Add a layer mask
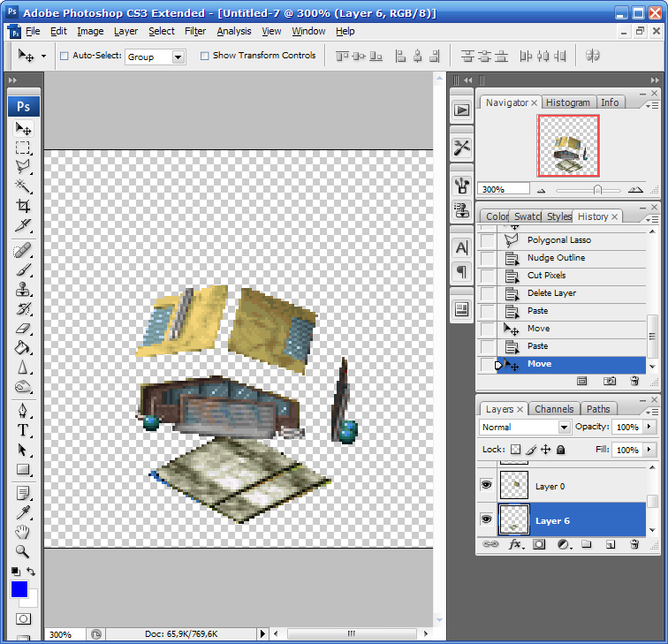The image size is (668, 644). pyautogui.click(x=539, y=544)
